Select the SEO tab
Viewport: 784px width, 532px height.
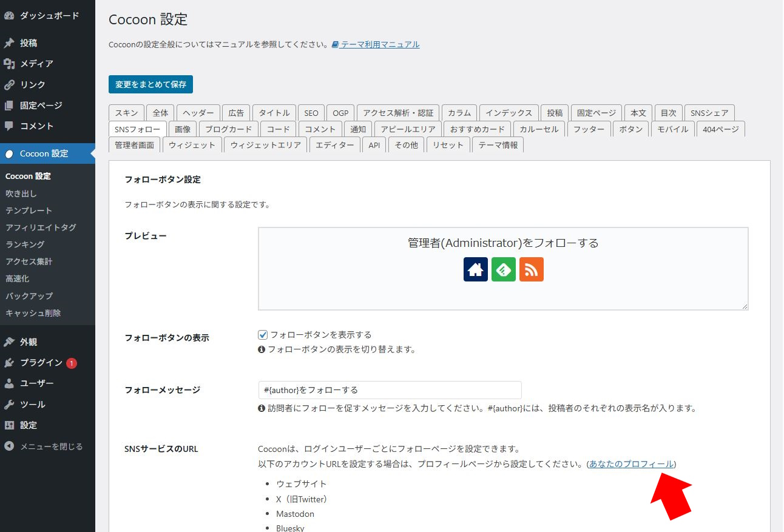tap(311, 113)
